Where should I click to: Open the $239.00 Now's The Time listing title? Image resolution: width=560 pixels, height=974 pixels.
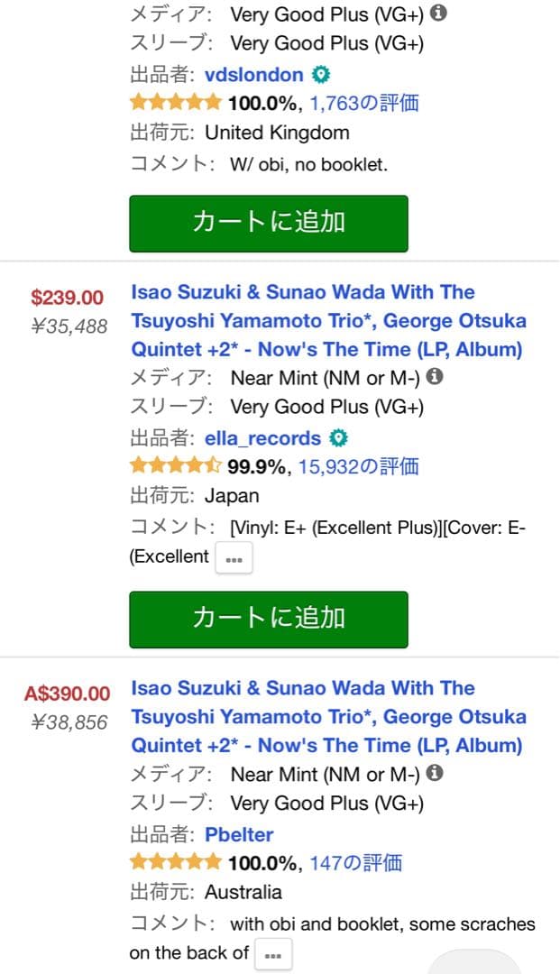point(328,320)
